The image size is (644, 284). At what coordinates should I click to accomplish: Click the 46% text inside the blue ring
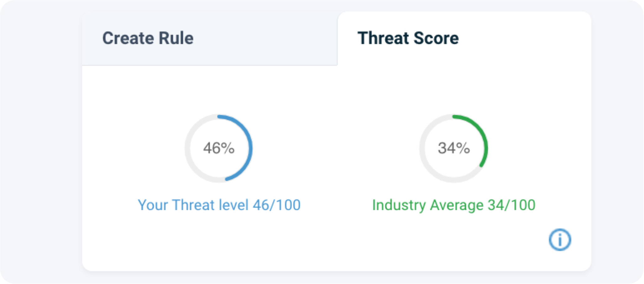[219, 148]
